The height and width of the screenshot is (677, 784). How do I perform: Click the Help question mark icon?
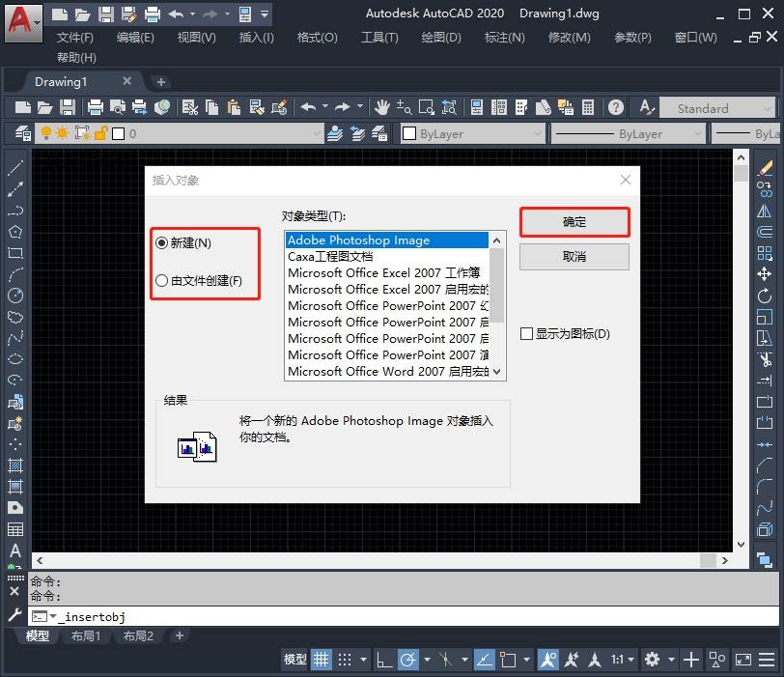[615, 107]
